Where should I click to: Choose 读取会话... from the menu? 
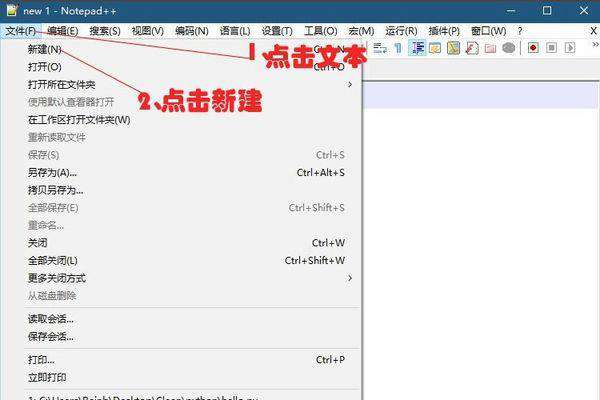tap(182, 319)
